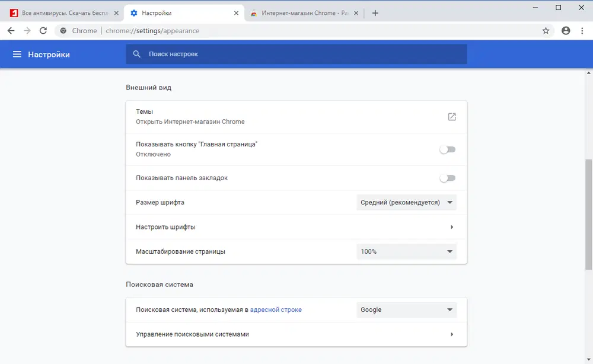Click the адресной строке link
Image resolution: width=593 pixels, height=364 pixels.
276,309
